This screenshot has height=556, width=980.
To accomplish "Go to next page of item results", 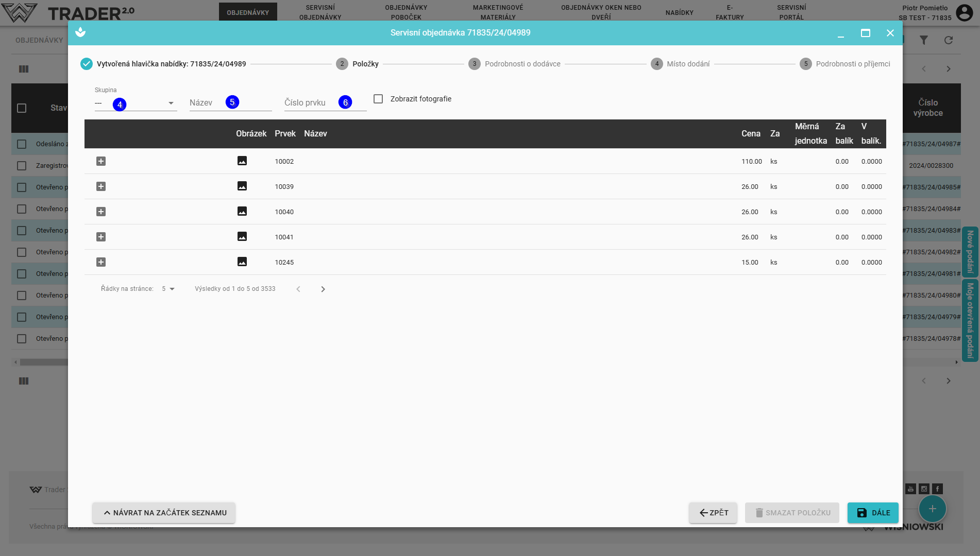I will click(x=323, y=289).
